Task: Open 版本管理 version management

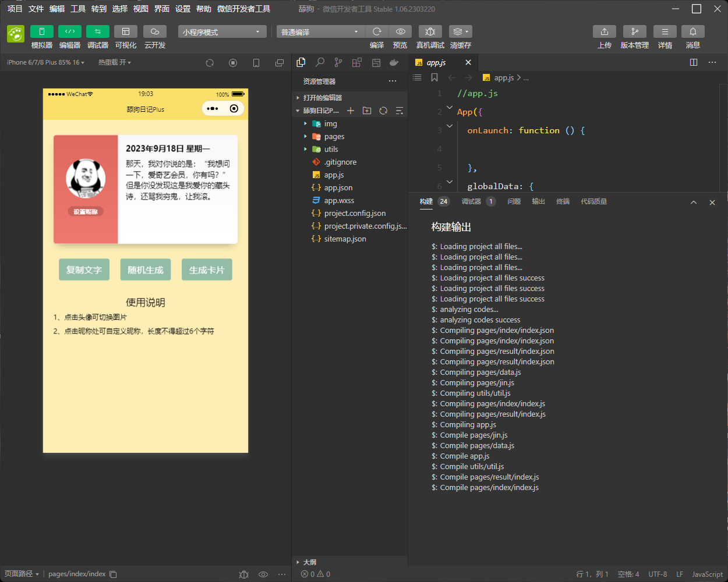Action: 635,31
